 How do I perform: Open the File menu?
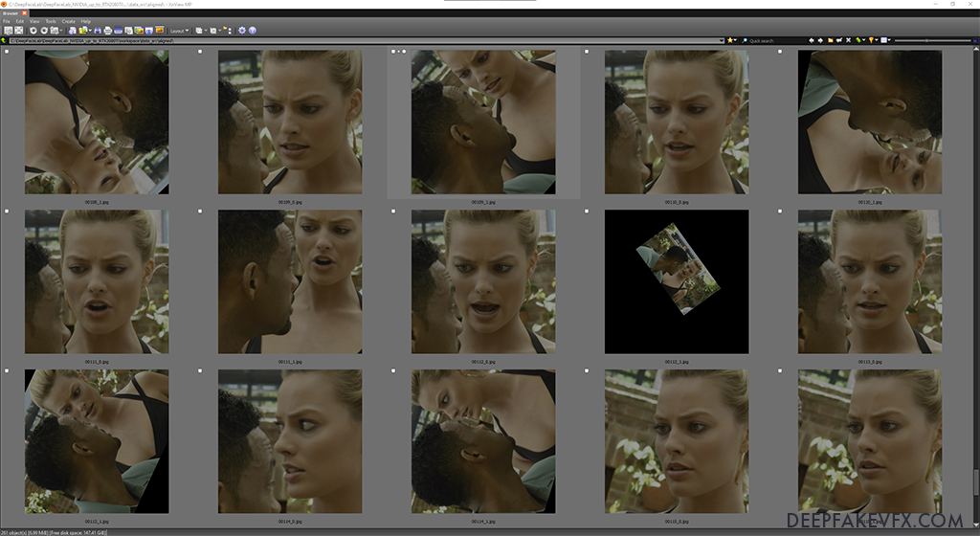[x=7, y=21]
